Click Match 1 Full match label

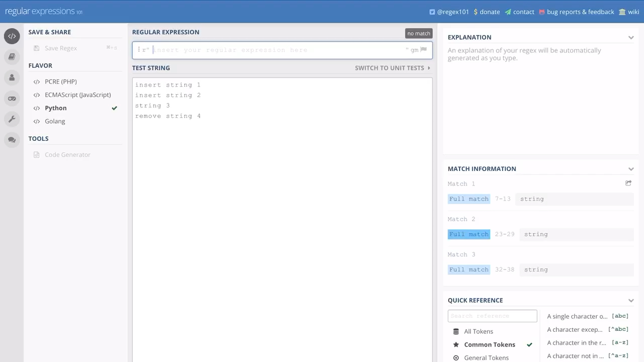pyautogui.click(x=469, y=199)
